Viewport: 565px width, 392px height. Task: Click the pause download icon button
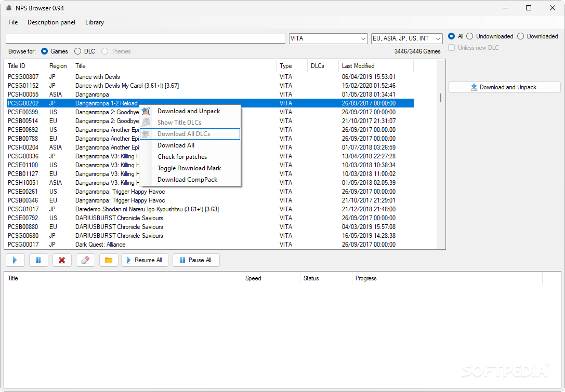[38, 260]
